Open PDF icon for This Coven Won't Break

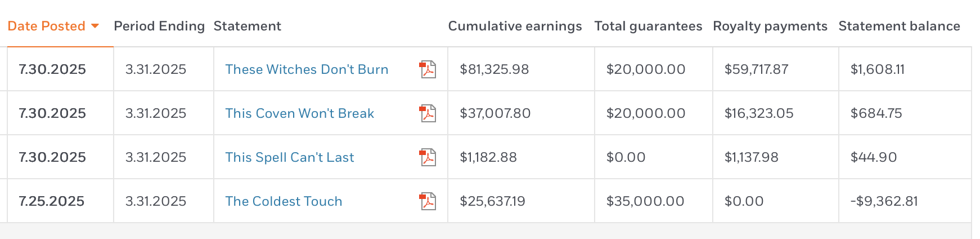428,113
